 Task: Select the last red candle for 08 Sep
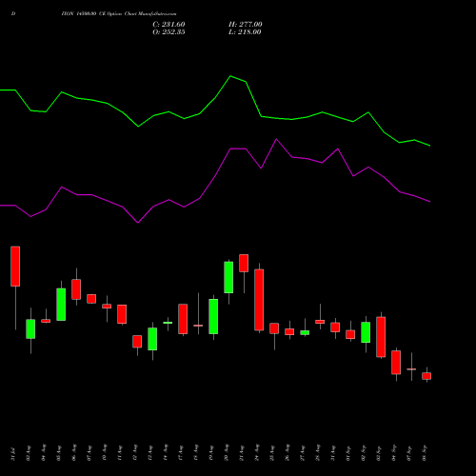tap(426, 376)
